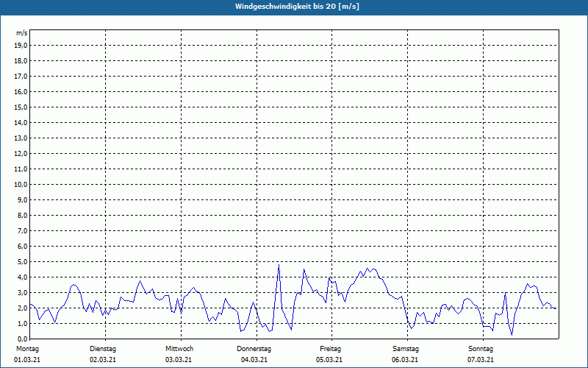
Task: Click the 'Samstag' day label
Action: click(406, 349)
